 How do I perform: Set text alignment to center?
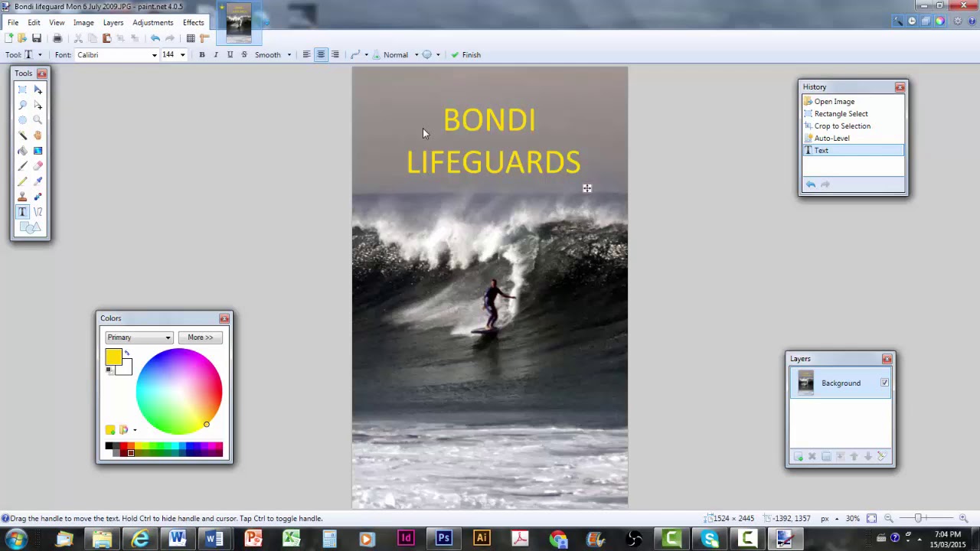click(x=321, y=55)
